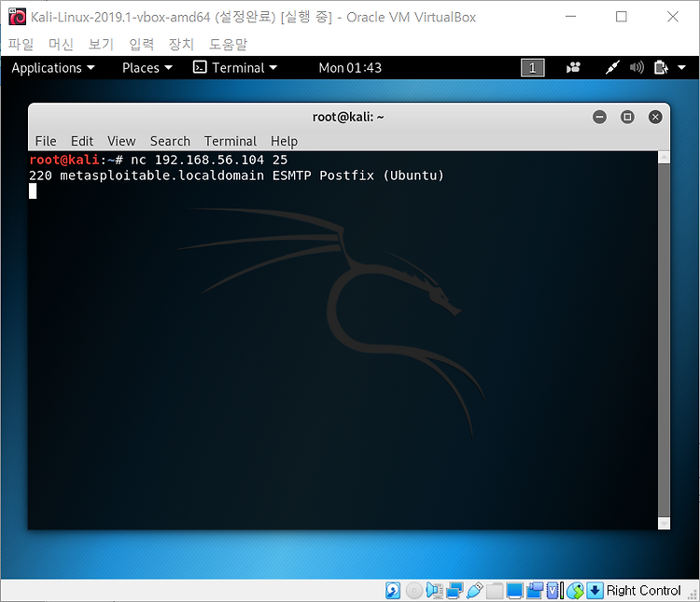Screen dimensions: 700x602
Task: Click the 'root@kali' prompt text in terminal
Action: pos(63,160)
